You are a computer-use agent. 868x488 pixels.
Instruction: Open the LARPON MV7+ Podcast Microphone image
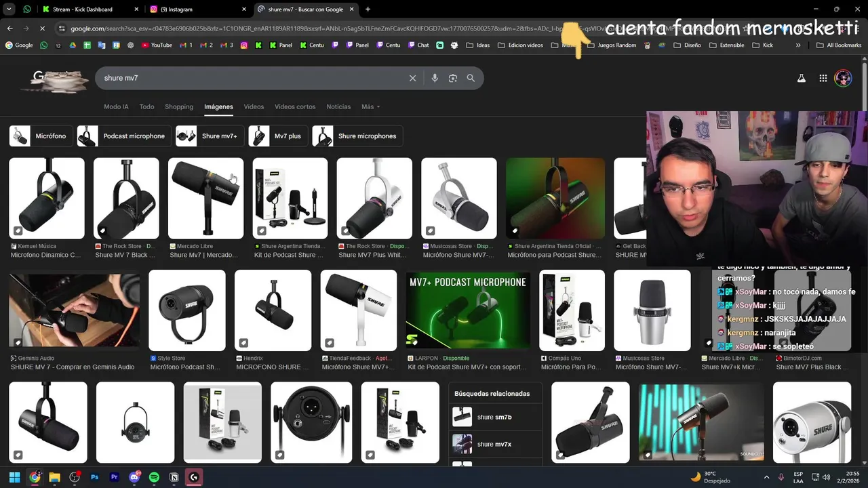[468, 310]
